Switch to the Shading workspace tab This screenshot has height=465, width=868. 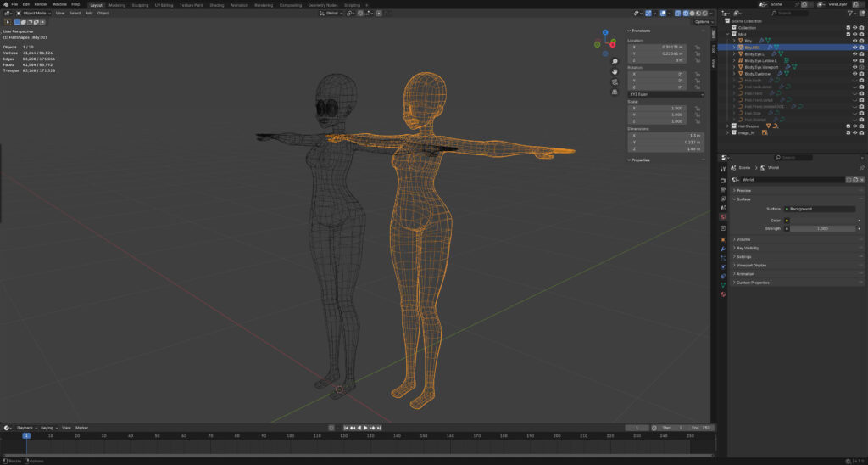point(216,5)
